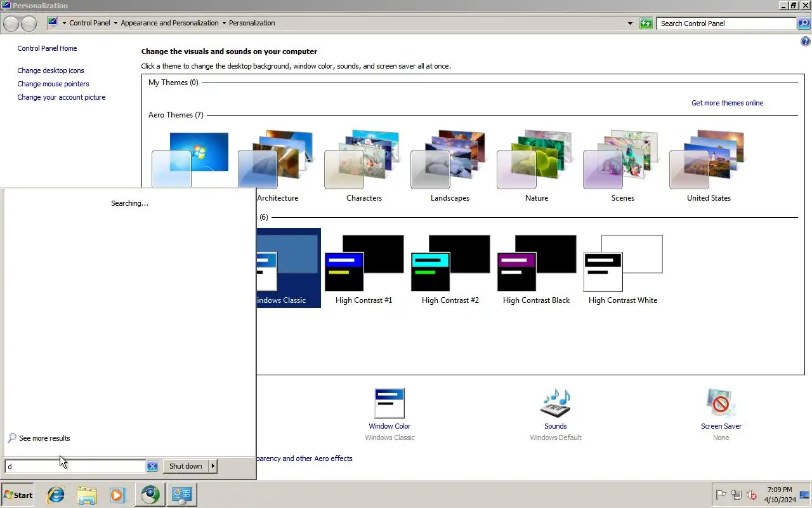Expand the arrow after Control Panel breadcrumb
812x508 pixels.
[x=115, y=23]
